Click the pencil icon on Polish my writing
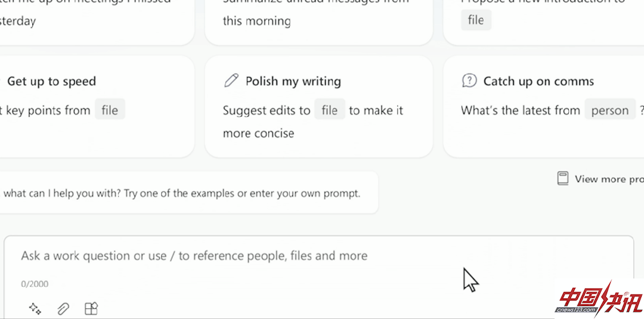 [231, 80]
